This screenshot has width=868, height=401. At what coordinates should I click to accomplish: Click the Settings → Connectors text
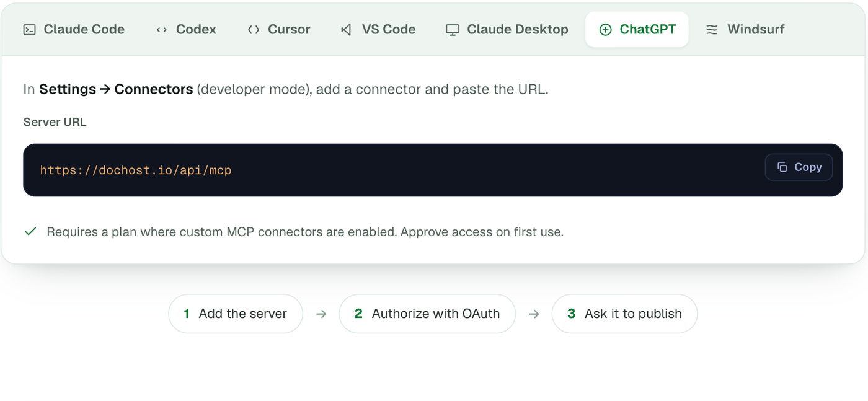[116, 89]
